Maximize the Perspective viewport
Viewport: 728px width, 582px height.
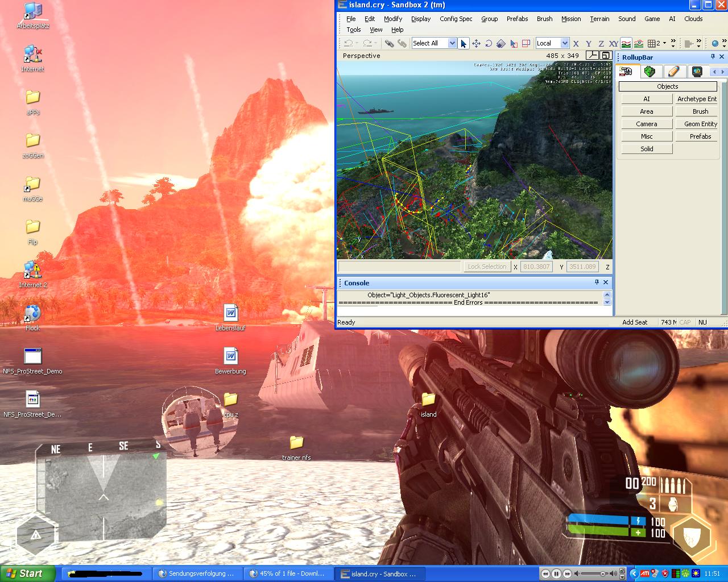(x=606, y=55)
